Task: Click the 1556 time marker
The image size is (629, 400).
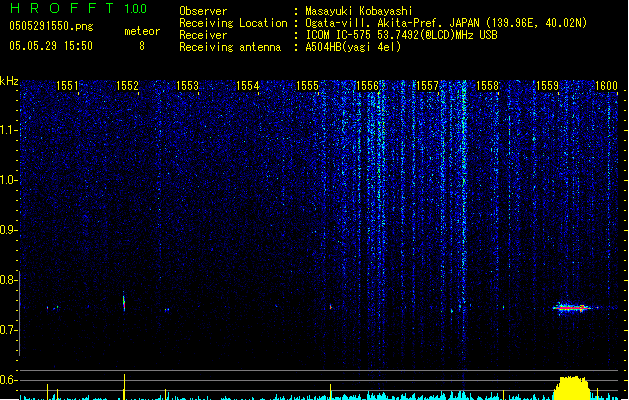Action: pos(367,86)
